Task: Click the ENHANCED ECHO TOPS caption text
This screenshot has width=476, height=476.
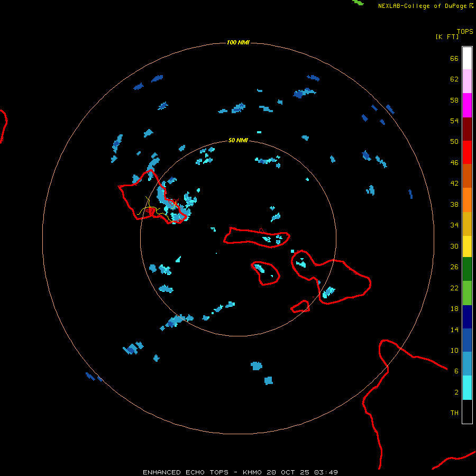Action: [186, 472]
